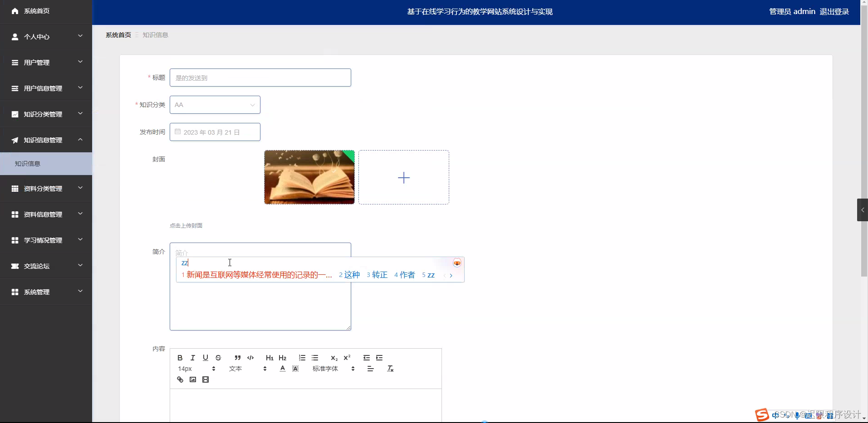The image size is (868, 423).
Task: Clear text formatting with the Tx icon
Action: coord(390,369)
